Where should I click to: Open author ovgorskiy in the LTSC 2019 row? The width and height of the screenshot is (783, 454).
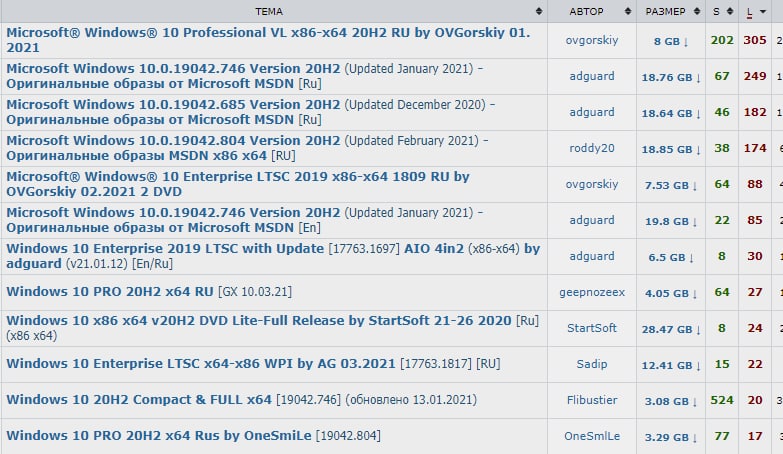click(592, 184)
